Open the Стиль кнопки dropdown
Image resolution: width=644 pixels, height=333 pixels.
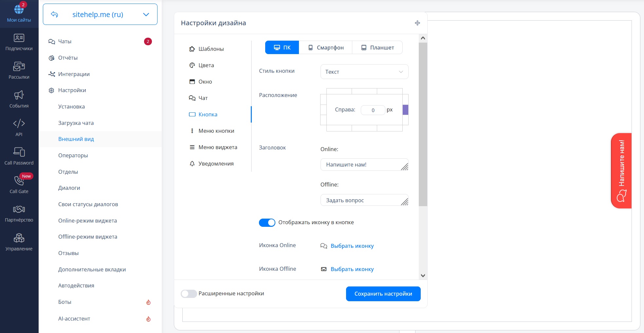pyautogui.click(x=364, y=72)
